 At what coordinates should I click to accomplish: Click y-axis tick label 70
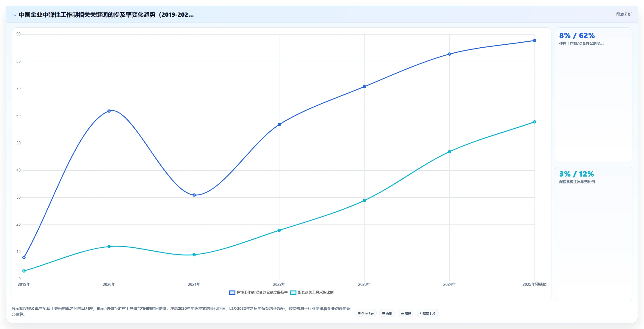(18, 89)
